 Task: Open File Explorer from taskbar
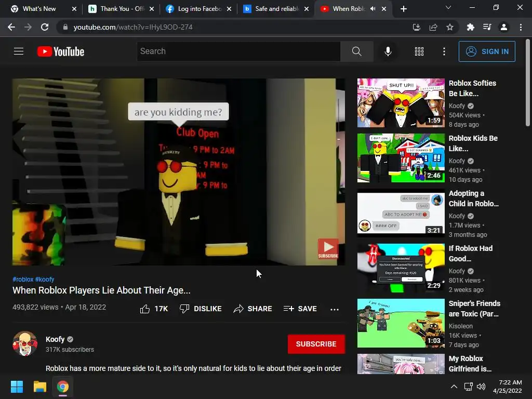(39, 387)
